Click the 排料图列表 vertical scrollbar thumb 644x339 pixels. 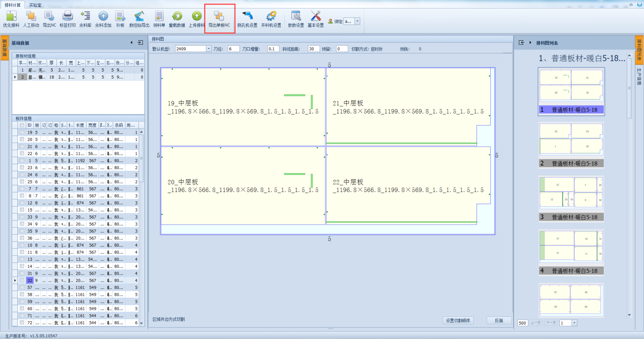[x=630, y=88]
